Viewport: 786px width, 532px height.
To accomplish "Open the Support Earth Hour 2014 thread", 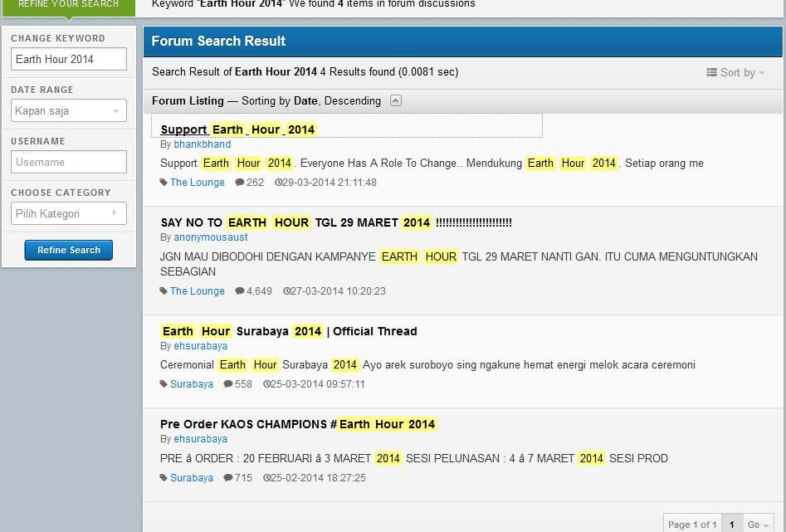I will 233,129.
